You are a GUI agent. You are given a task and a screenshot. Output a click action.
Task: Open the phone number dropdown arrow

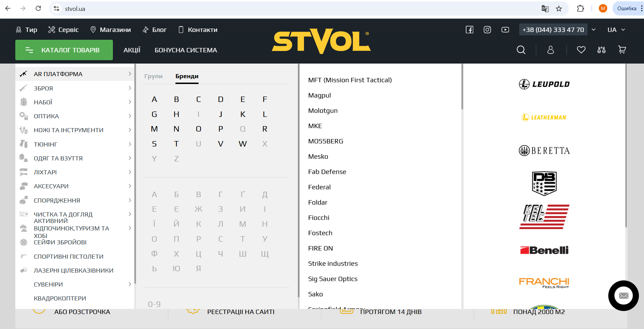click(x=594, y=30)
